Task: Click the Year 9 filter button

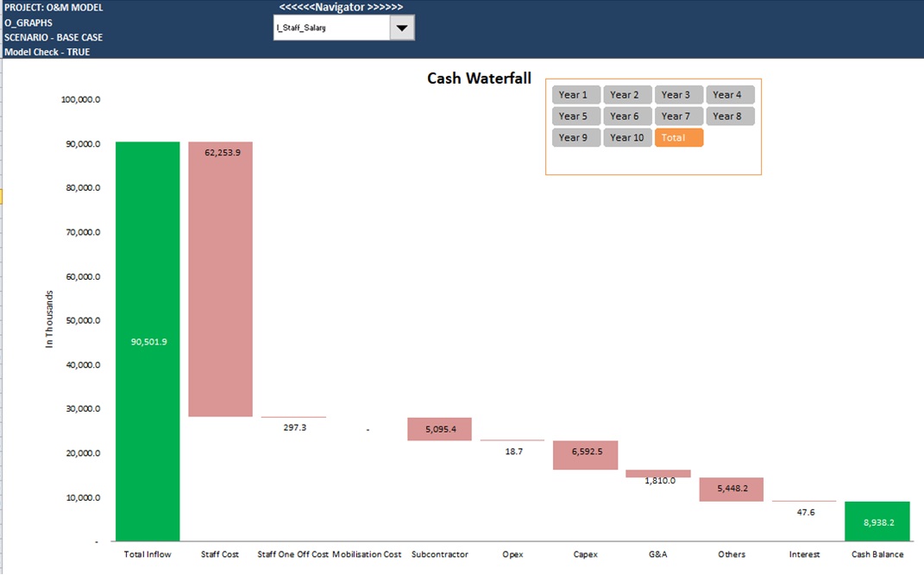Action: (575, 137)
